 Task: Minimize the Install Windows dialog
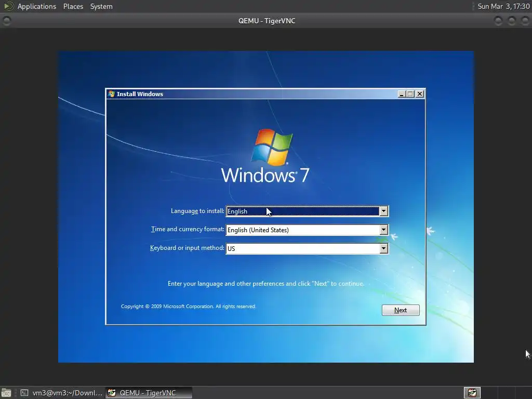pyautogui.click(x=402, y=94)
